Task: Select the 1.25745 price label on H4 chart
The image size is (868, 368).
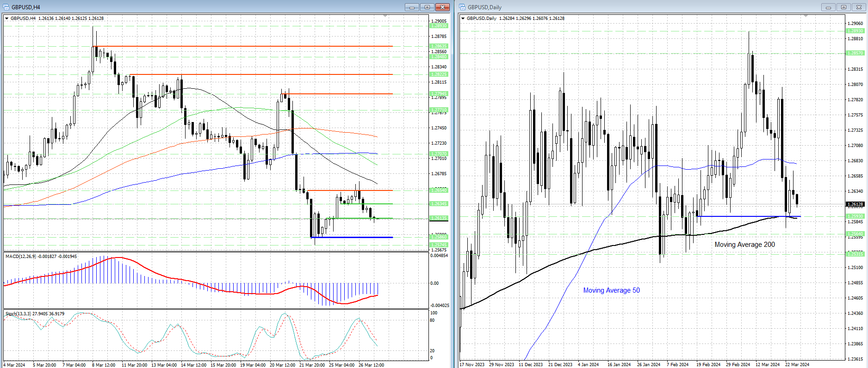Action: [x=439, y=245]
